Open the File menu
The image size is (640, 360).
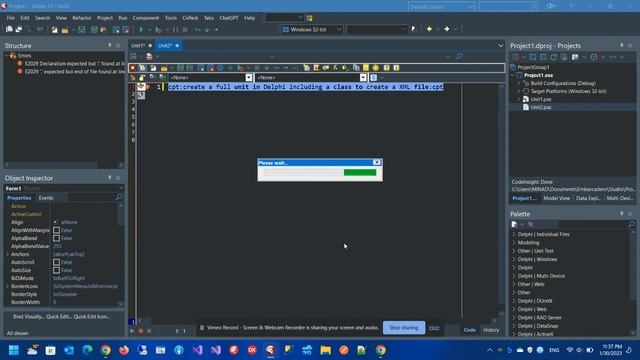[x=11, y=18]
